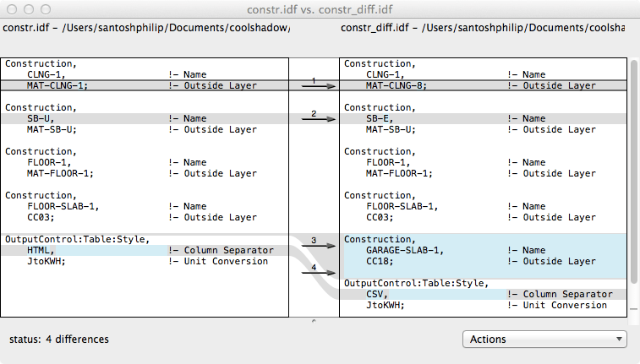Click JtoKWH Unit Conversion line in left pane
This screenshot has height=364, width=640.
coord(145,261)
